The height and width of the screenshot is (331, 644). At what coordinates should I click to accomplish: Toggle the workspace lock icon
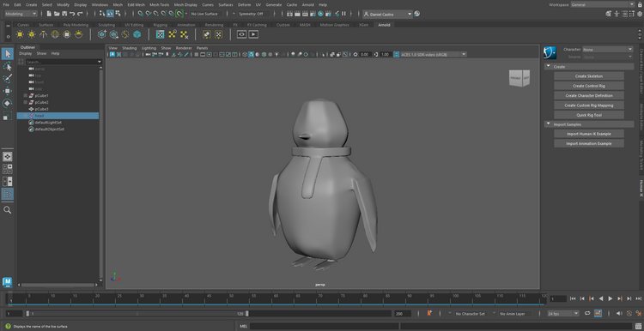[x=640, y=4]
